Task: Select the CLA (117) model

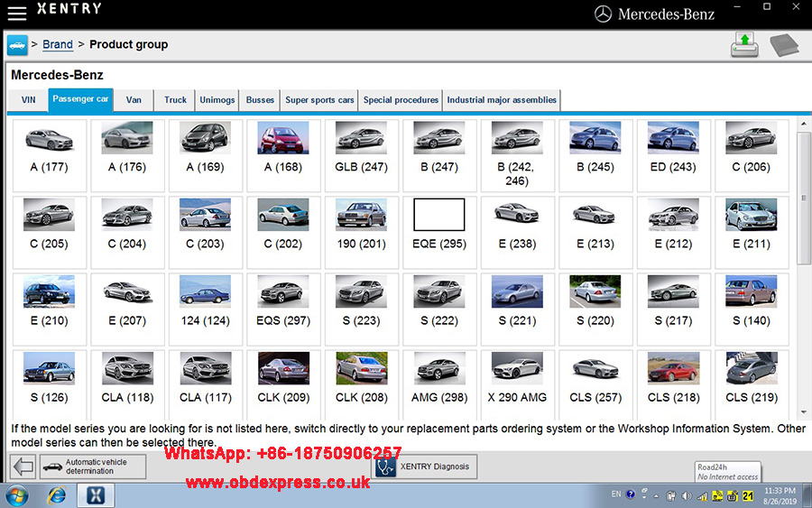Action: click(206, 384)
